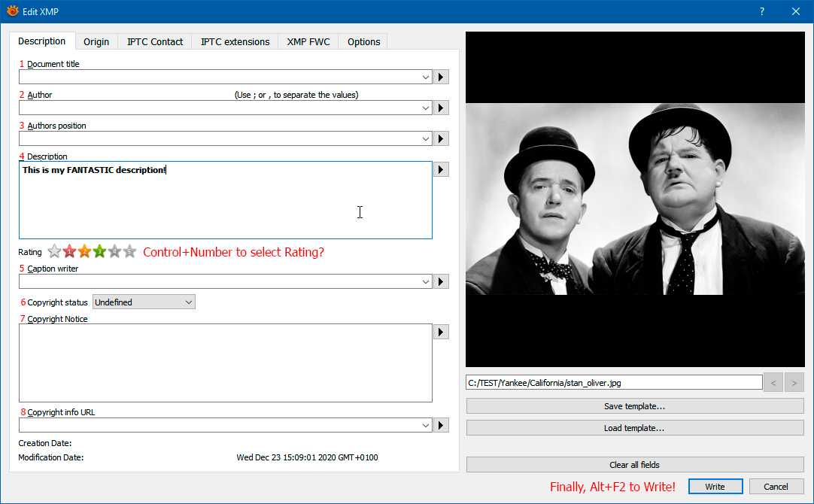814x504 pixels.
Task: Switch to the Origin tab
Action: [x=96, y=41]
